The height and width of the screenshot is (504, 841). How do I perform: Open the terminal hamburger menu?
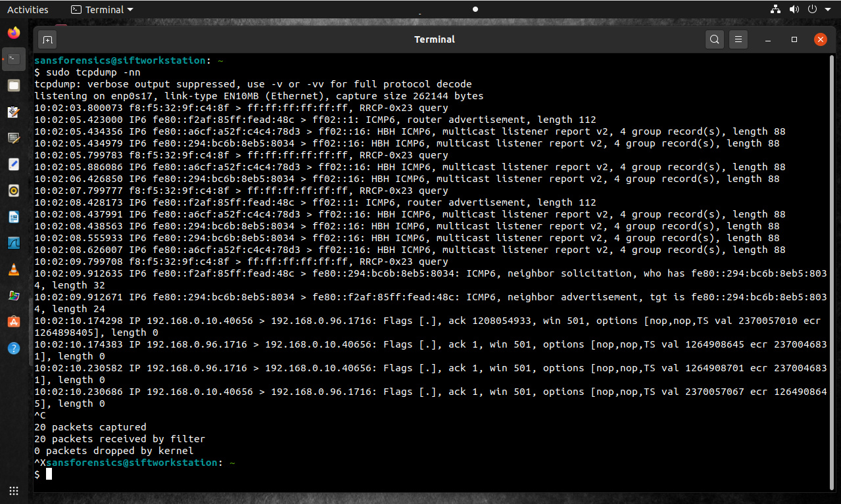pyautogui.click(x=738, y=39)
